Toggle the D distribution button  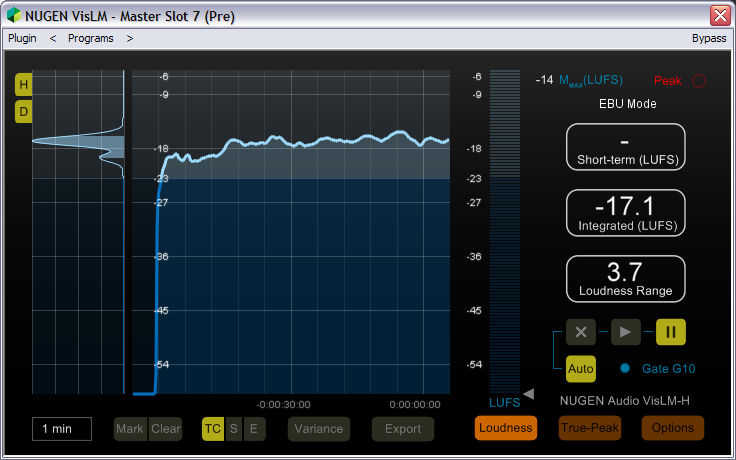tap(23, 111)
